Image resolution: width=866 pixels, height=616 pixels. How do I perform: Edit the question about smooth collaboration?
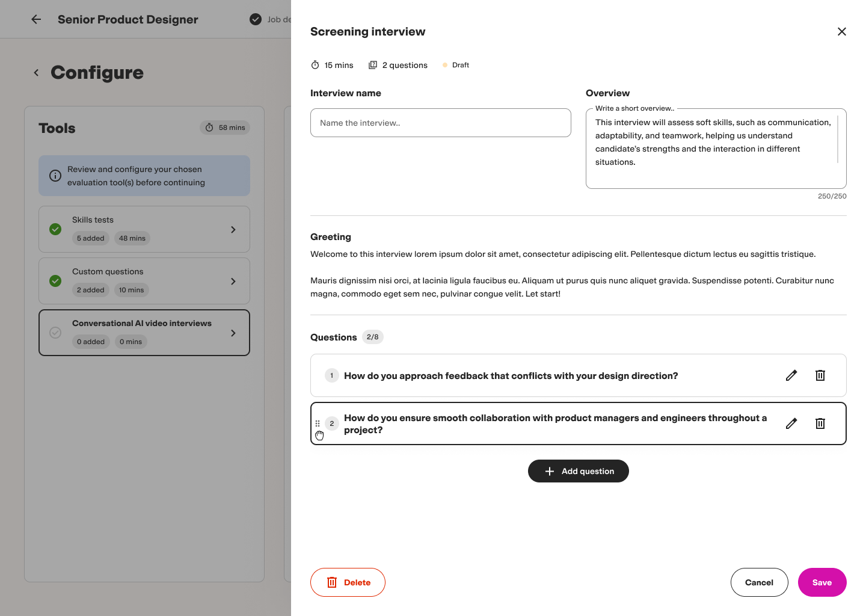791,423
